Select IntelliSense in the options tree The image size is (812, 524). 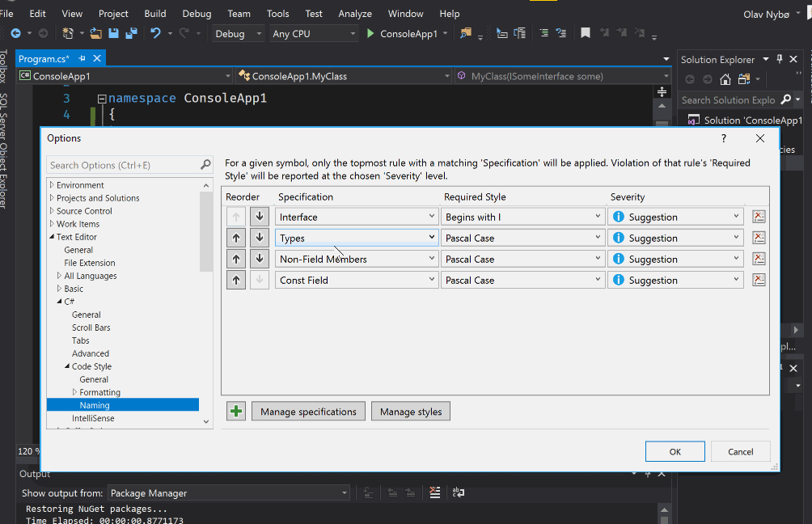coord(93,418)
